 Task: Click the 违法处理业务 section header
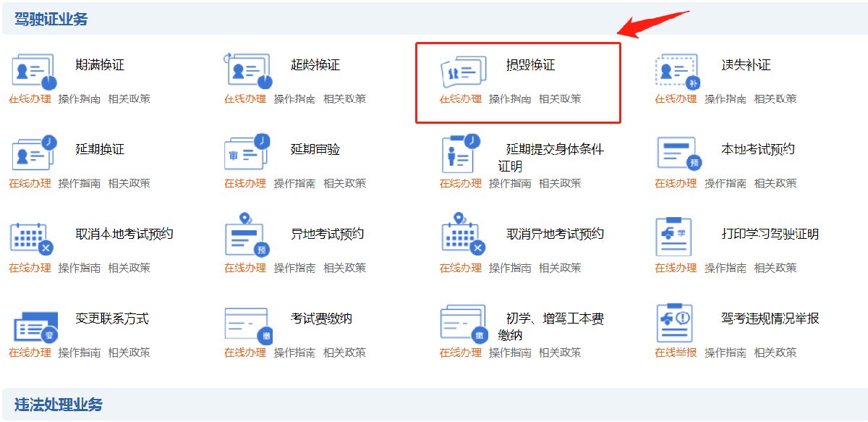coord(59,405)
